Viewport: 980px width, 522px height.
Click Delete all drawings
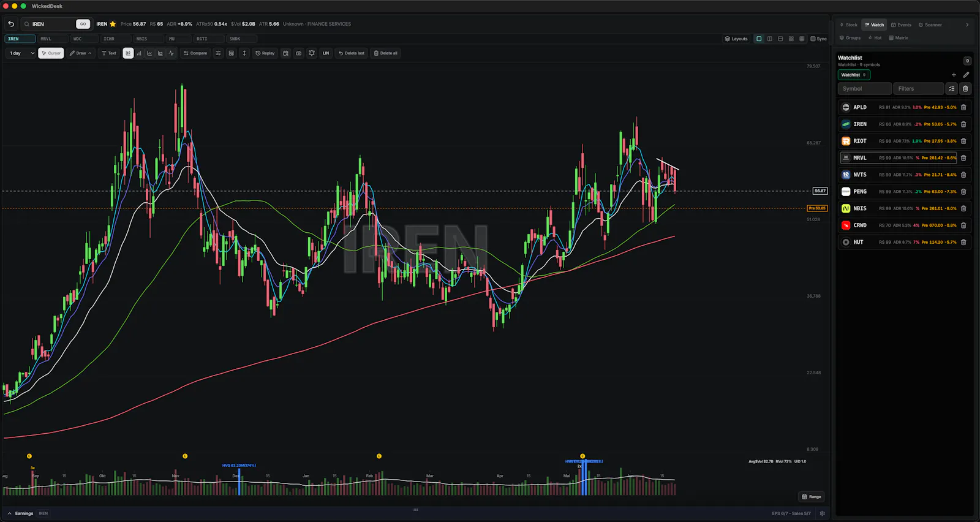(386, 53)
